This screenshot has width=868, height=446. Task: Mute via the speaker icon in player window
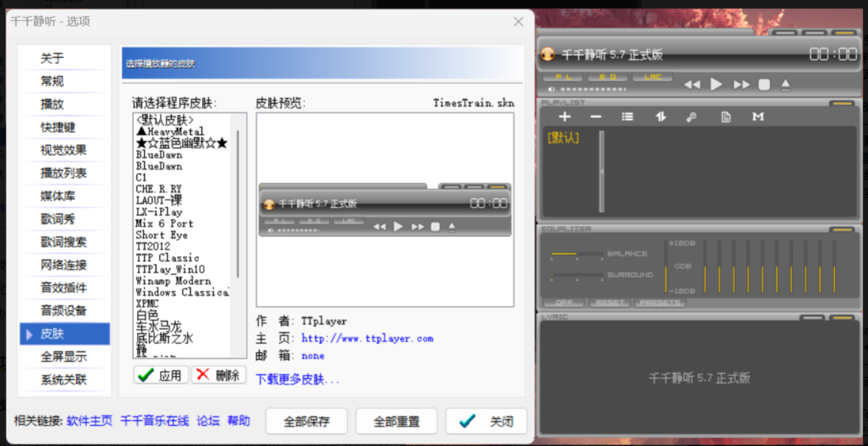tap(551, 89)
